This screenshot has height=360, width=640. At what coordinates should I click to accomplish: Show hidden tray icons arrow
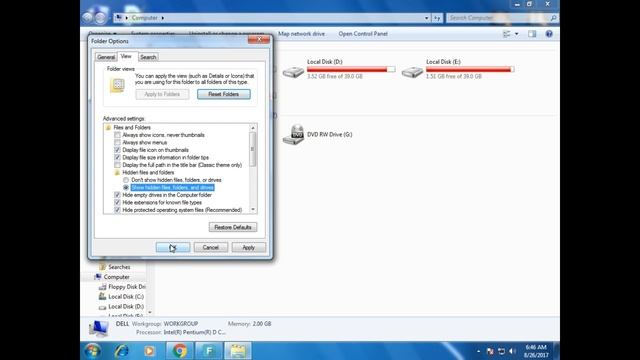click(478, 351)
